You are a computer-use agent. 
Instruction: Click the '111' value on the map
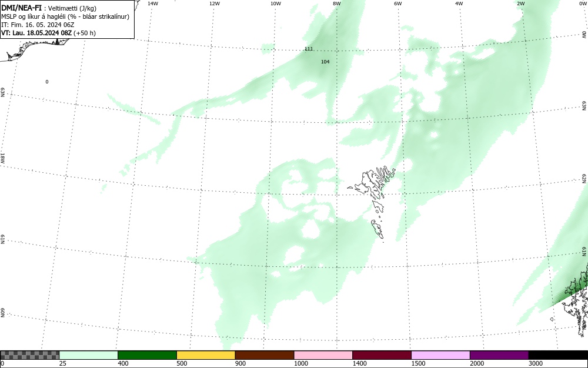pyautogui.click(x=309, y=49)
